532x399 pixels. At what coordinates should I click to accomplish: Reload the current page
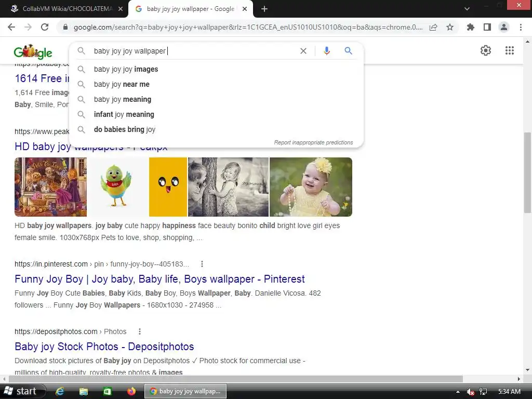coord(45,27)
